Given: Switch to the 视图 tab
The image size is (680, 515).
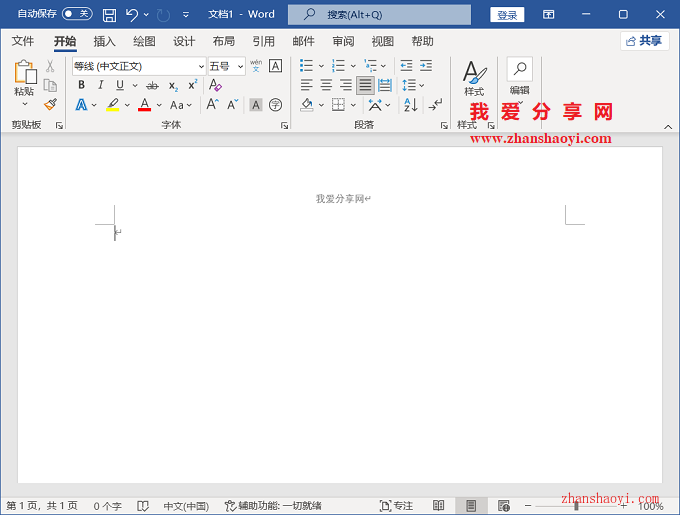Looking at the screenshot, I should point(382,41).
